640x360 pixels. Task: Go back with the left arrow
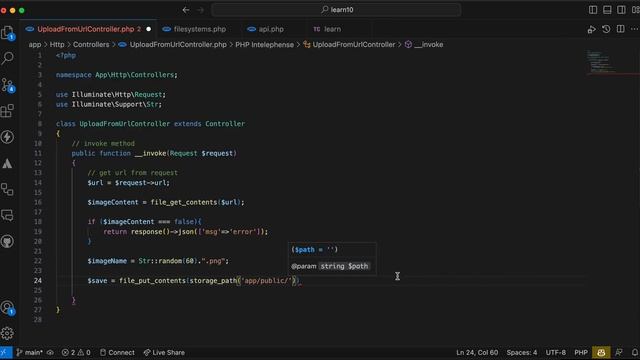[x=186, y=10]
